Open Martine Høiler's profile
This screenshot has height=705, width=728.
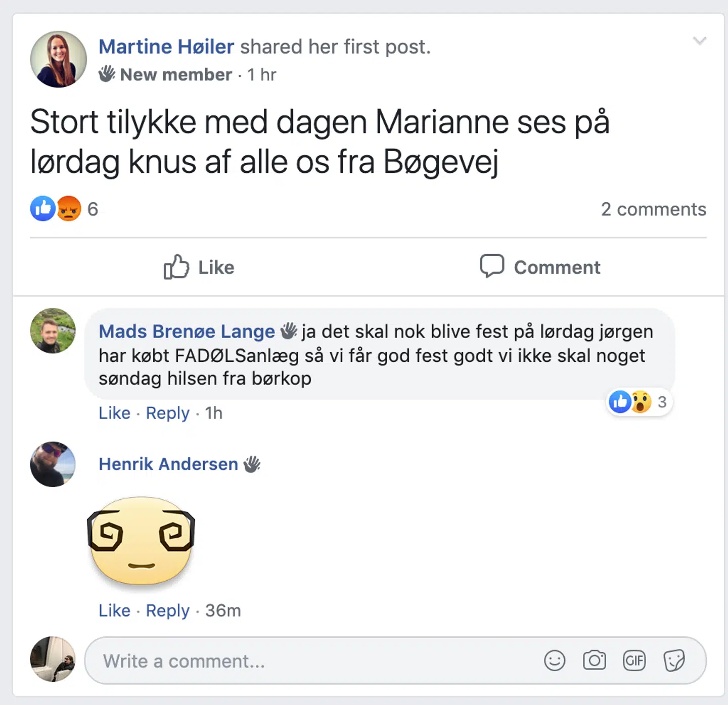click(166, 46)
